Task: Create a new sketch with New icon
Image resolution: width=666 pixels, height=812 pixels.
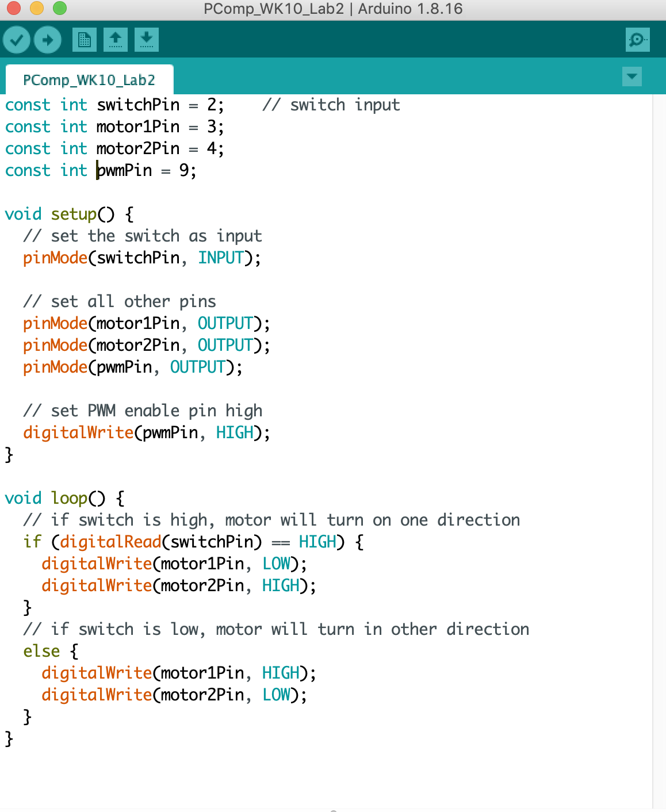Action: [85, 40]
